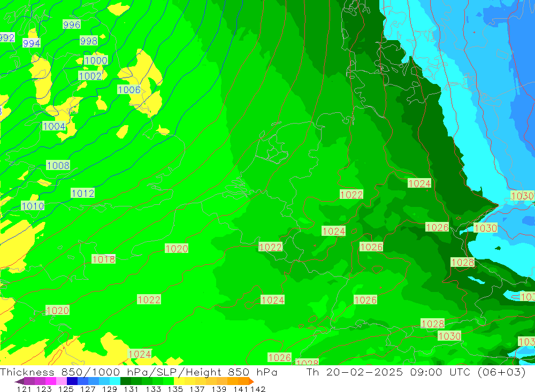Click the bright yellow legend swatch

pos(179,381)
